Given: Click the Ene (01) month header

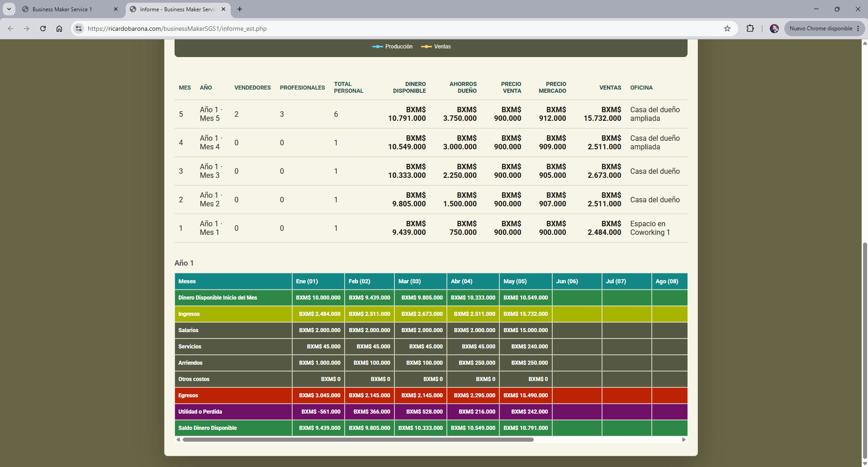Looking at the screenshot, I should 318,281.
